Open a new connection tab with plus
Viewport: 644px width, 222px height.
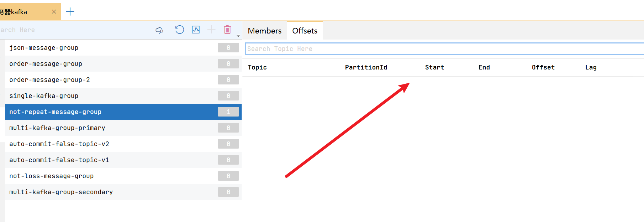(x=70, y=12)
